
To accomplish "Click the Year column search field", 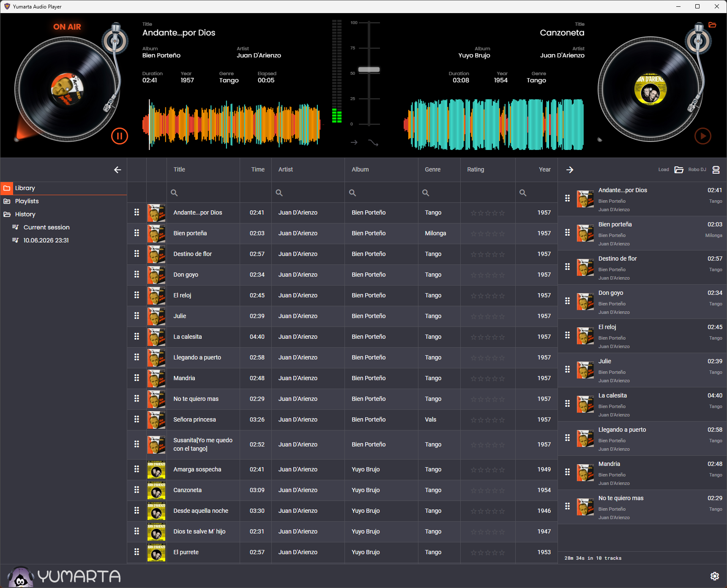I will click(x=536, y=193).
